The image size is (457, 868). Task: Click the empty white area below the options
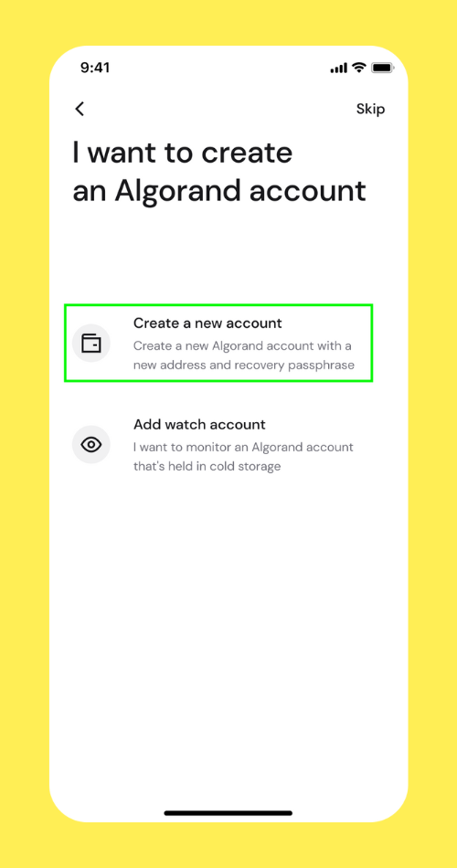pos(228,637)
